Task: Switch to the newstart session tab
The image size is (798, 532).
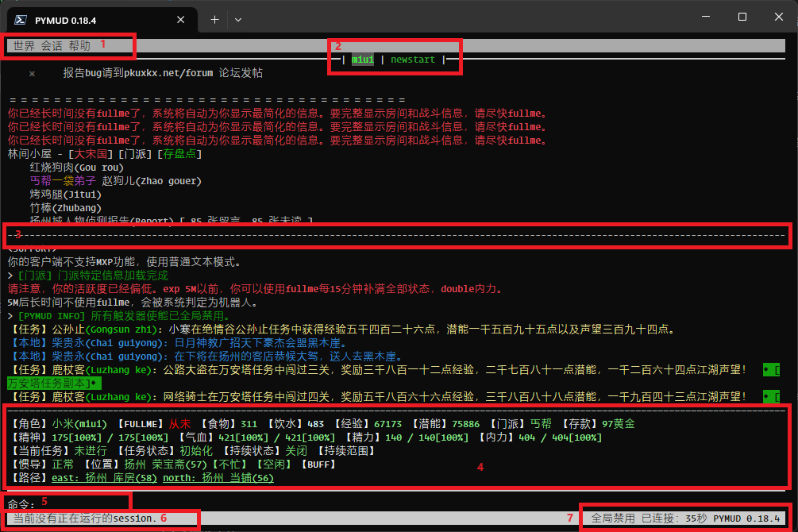Action: click(413, 60)
